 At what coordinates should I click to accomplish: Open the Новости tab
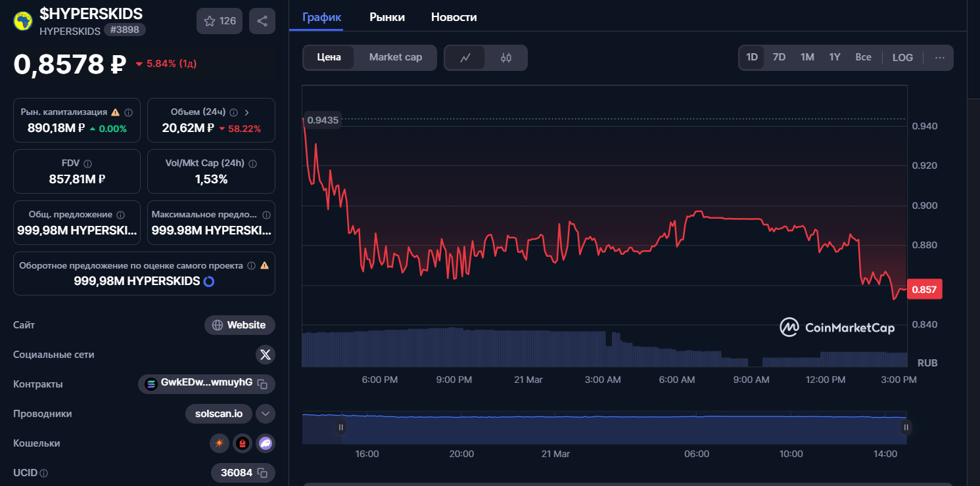454,18
